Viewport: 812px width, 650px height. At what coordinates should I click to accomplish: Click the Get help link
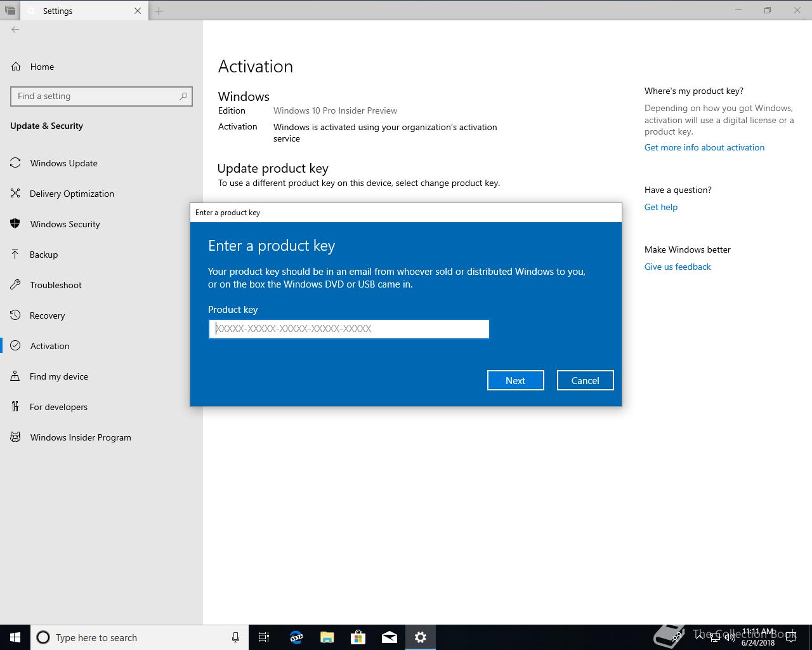point(661,207)
